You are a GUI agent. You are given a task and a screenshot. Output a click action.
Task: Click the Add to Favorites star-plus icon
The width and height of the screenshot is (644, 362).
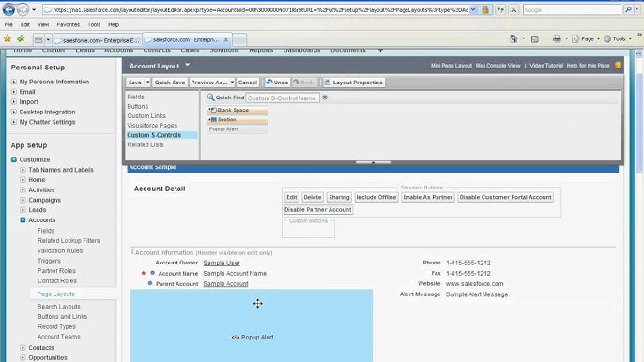click(21, 39)
